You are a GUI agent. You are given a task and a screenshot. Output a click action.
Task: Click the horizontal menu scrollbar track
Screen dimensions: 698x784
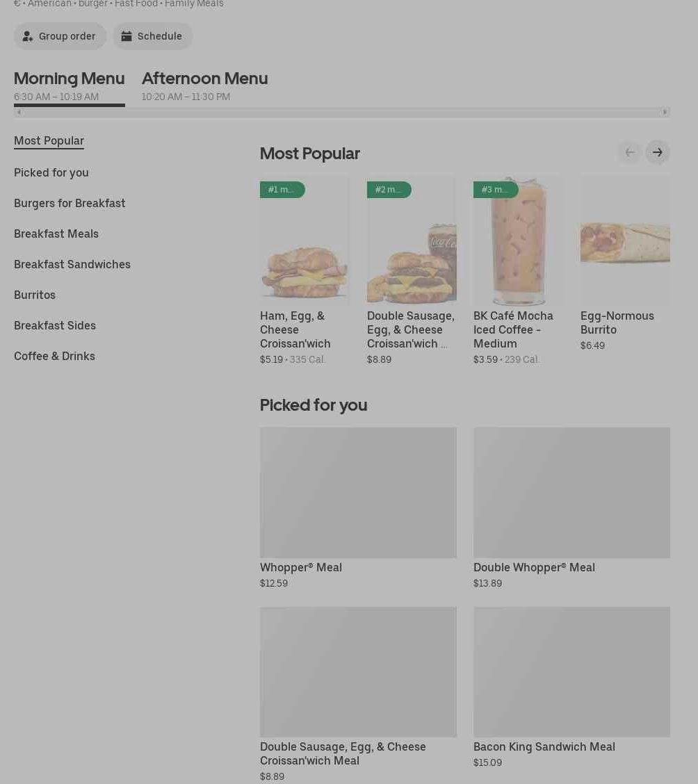(x=341, y=112)
